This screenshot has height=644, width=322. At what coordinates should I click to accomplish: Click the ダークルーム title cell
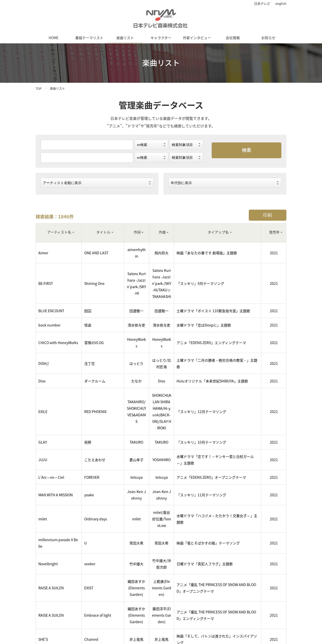103,381
